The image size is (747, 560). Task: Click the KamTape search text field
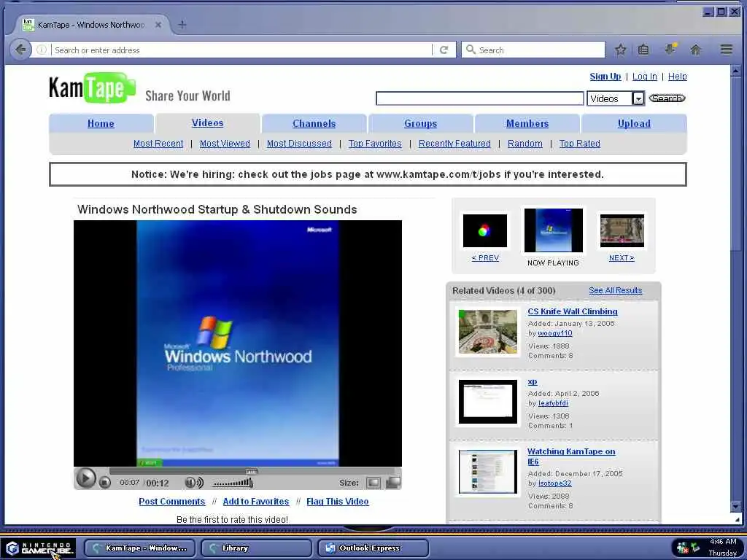click(x=480, y=98)
